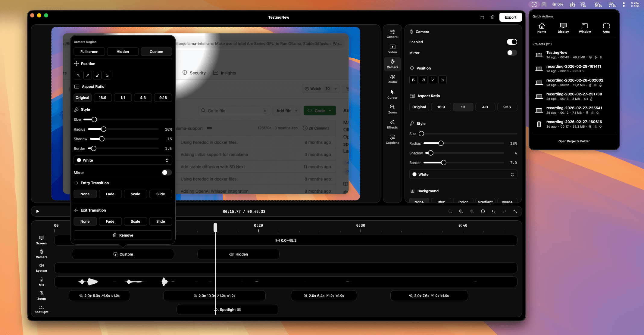The width and height of the screenshot is (644, 335).
Task: Open the White color dropdown in the popup
Action: point(123,160)
